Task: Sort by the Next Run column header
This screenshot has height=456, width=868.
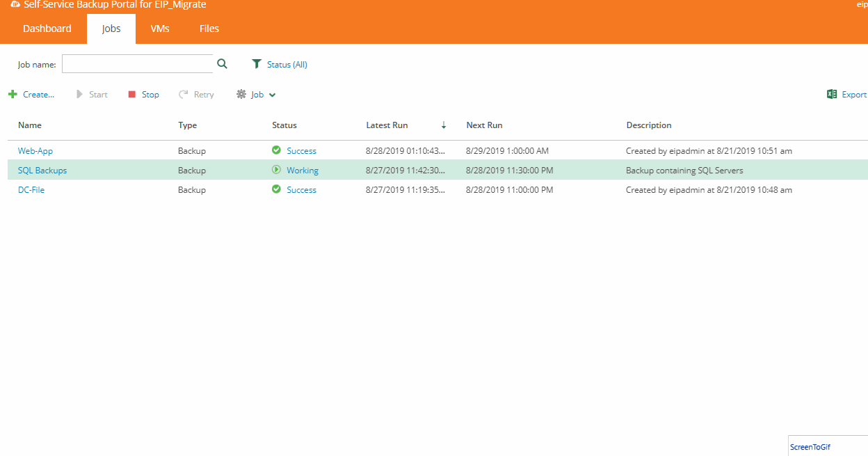Action: [484, 125]
